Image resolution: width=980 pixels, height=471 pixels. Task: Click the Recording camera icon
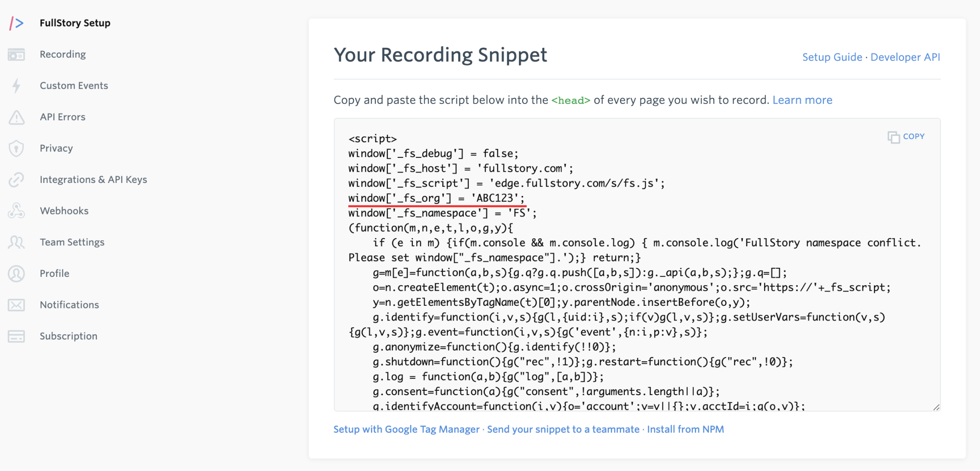pyautogui.click(x=16, y=55)
